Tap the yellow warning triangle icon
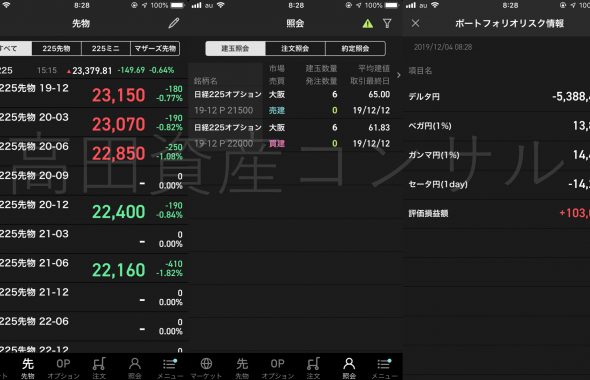The width and height of the screenshot is (590, 380). click(368, 24)
